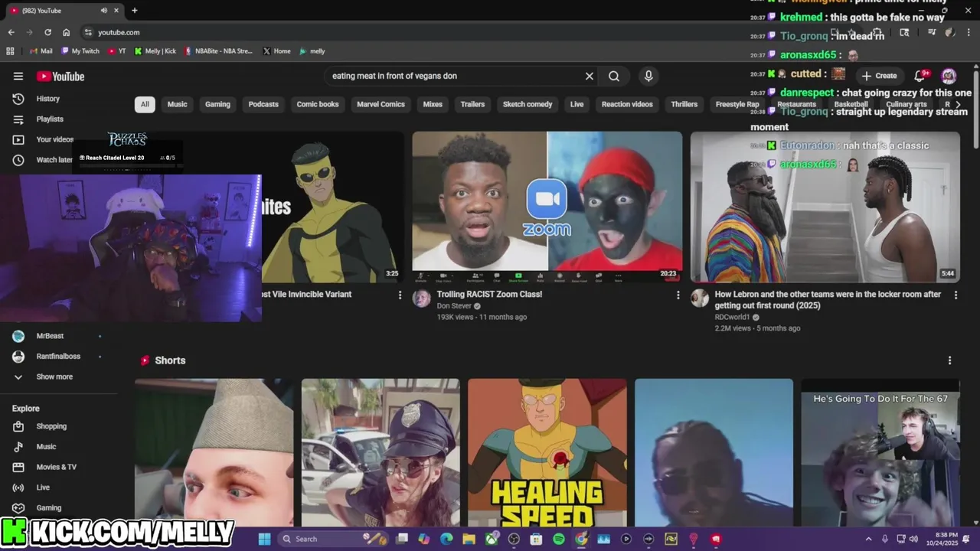Image resolution: width=980 pixels, height=551 pixels.
Task: Select the Sketch comedy filter chip
Action: 528,104
